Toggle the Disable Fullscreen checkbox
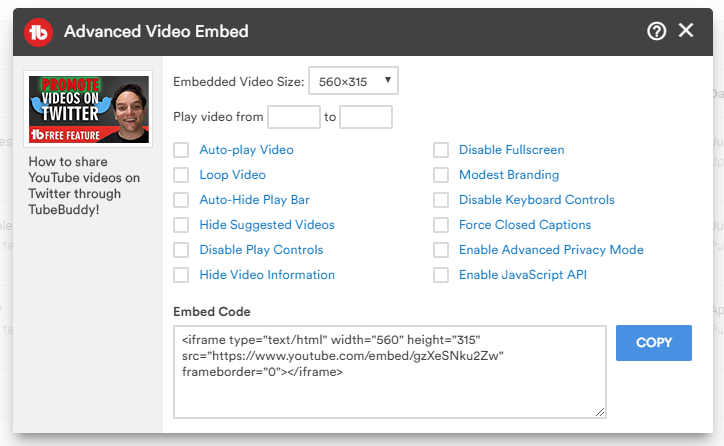The image size is (724, 446). pyautogui.click(x=441, y=150)
